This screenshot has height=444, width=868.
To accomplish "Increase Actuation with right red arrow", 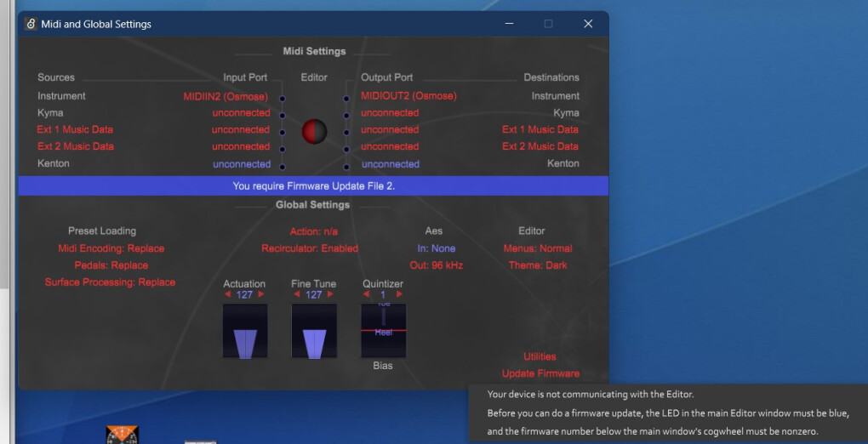I will [x=261, y=294].
